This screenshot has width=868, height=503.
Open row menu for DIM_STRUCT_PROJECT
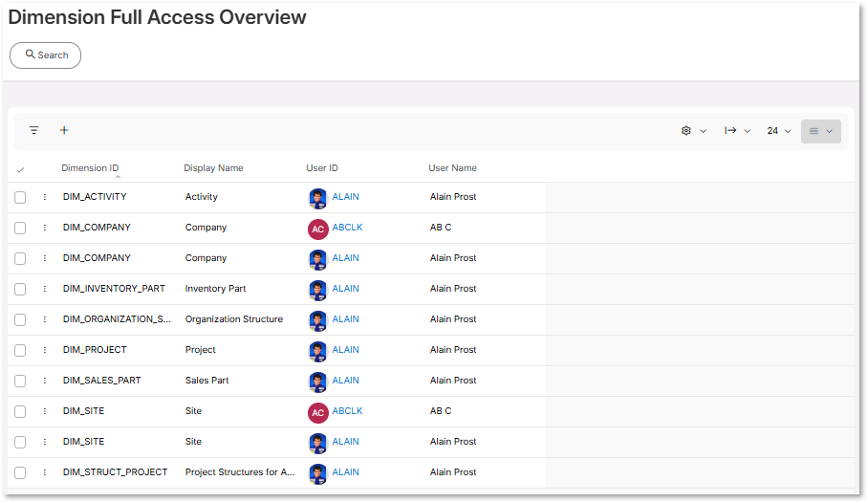[x=45, y=472]
